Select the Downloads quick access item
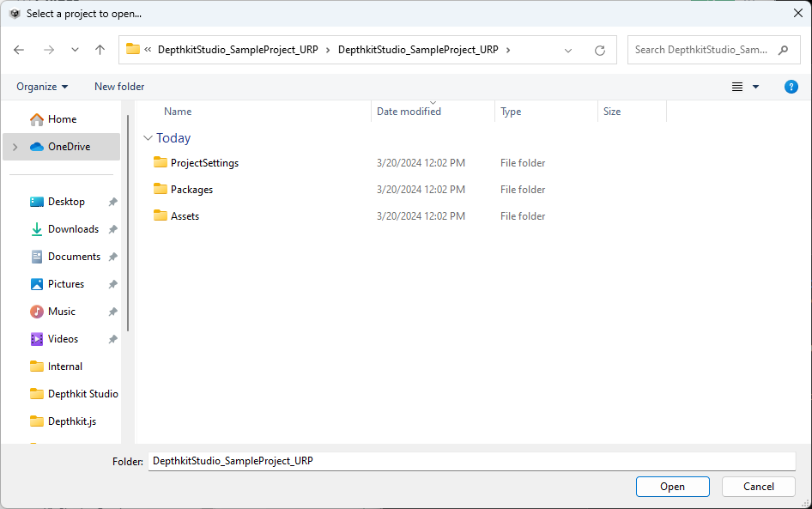The height and width of the screenshot is (509, 812). coord(73,229)
